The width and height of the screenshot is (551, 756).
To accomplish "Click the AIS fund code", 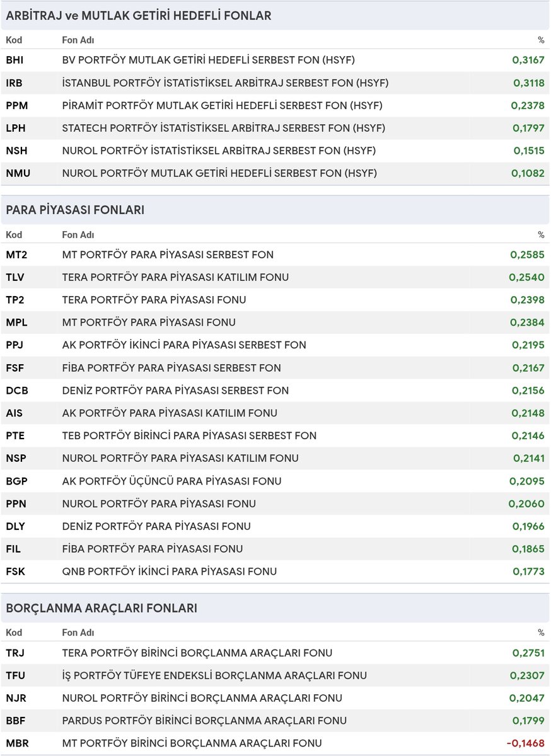I will tap(14, 414).
